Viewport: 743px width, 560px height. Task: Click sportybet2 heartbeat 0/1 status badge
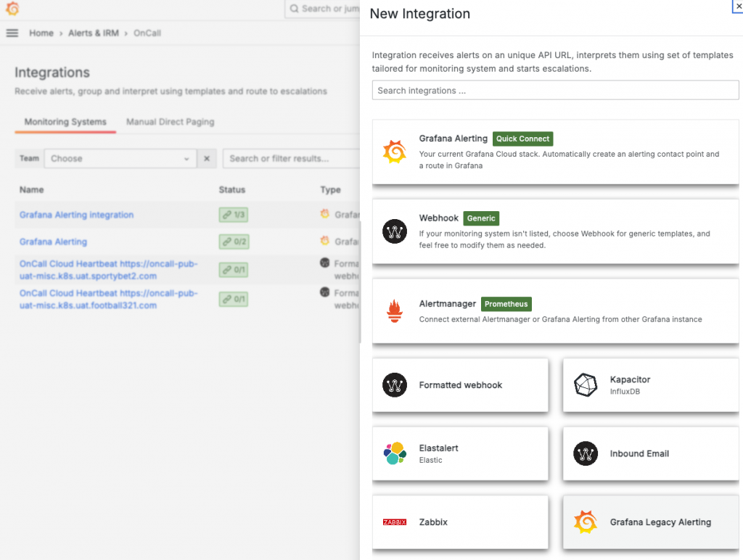pos(234,270)
